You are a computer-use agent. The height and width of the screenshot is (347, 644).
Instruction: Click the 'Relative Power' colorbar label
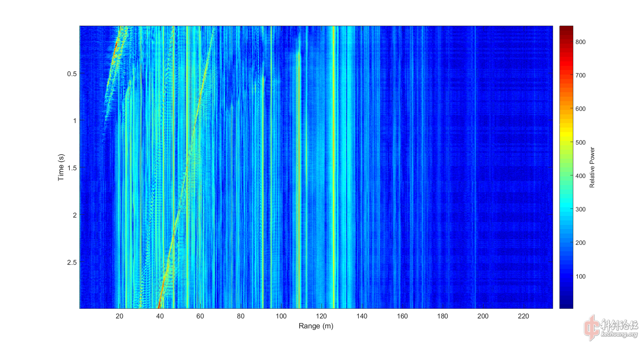592,167
